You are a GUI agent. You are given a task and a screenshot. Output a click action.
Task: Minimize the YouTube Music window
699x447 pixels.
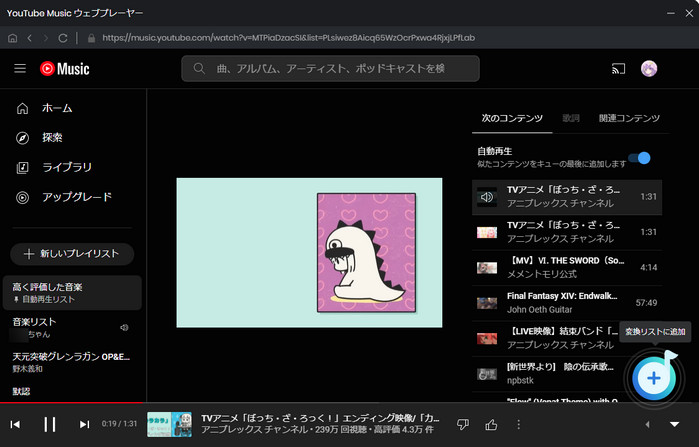670,13
